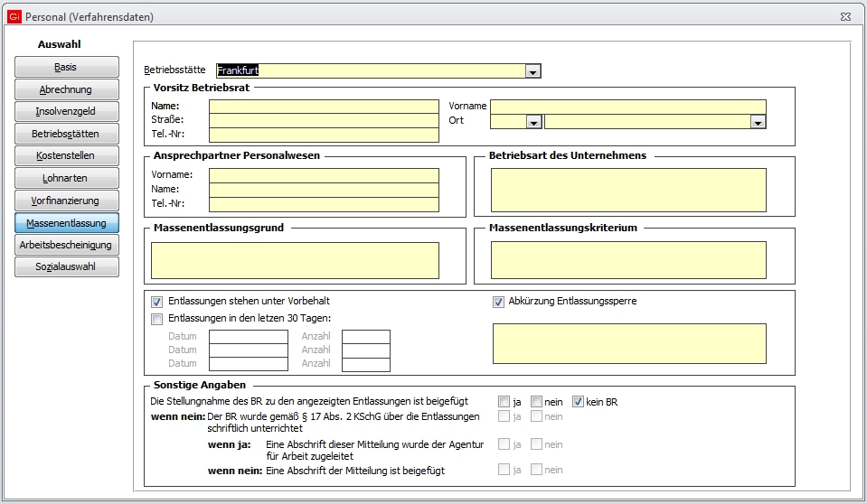Viewport: 867px width, 504px height.
Task: Open the Arbeitsbescheinigung section
Action: click(x=66, y=245)
